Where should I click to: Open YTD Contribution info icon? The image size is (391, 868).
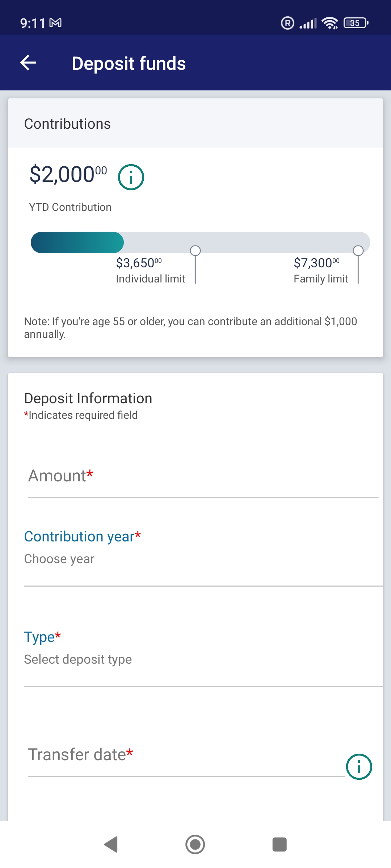pos(131,177)
